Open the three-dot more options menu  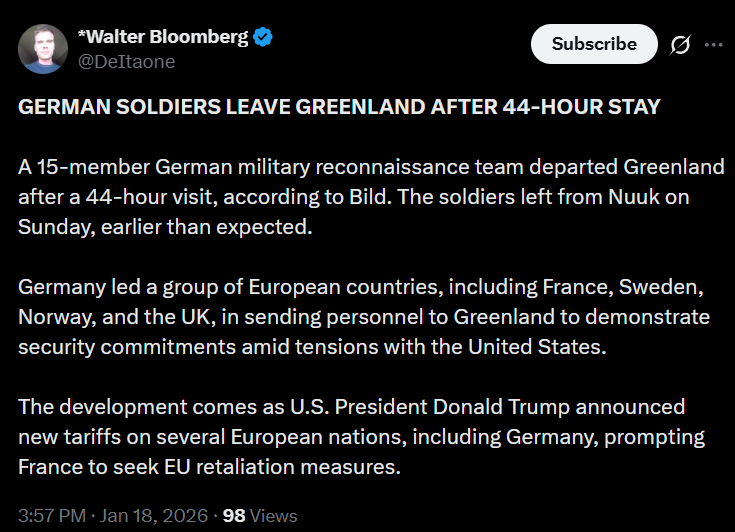point(713,45)
